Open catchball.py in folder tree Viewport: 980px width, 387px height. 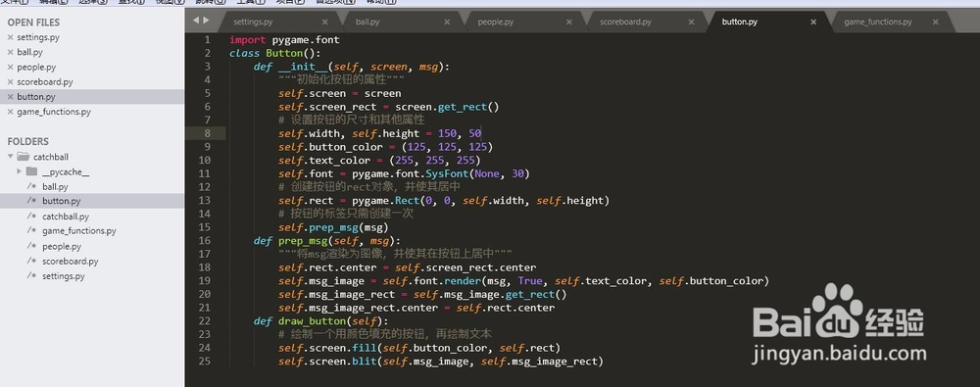click(66, 217)
